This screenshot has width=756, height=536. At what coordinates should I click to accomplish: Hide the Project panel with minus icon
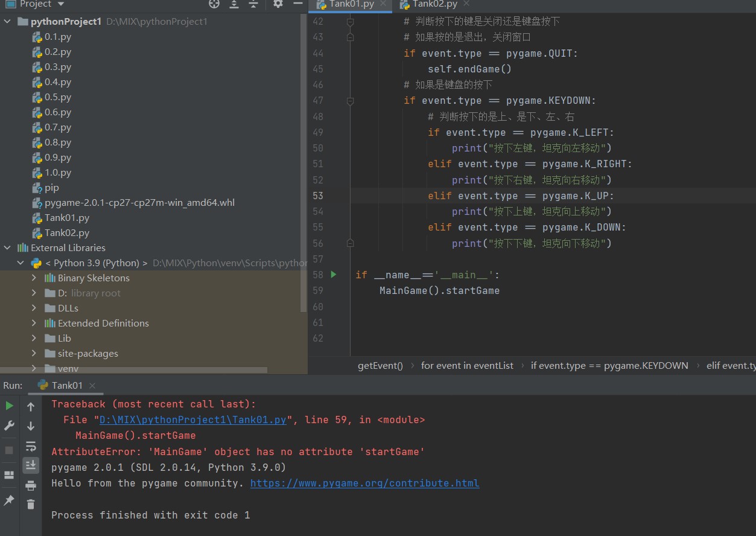pos(297,4)
